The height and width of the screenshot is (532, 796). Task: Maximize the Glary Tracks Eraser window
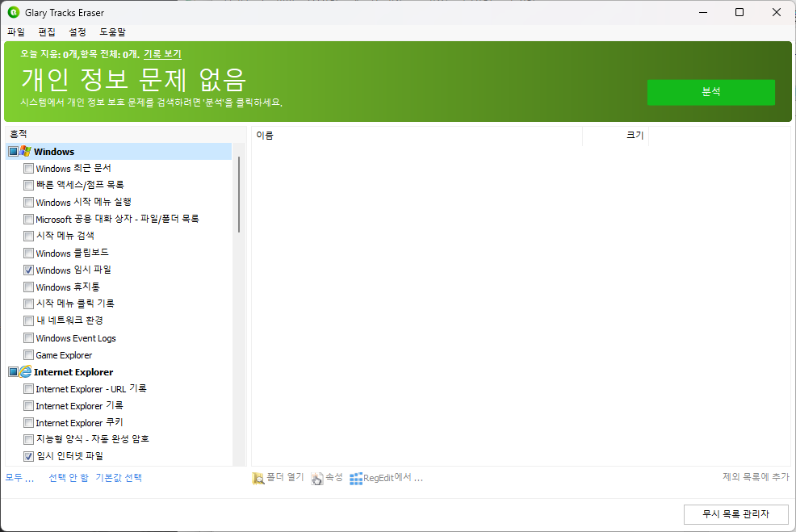point(739,12)
